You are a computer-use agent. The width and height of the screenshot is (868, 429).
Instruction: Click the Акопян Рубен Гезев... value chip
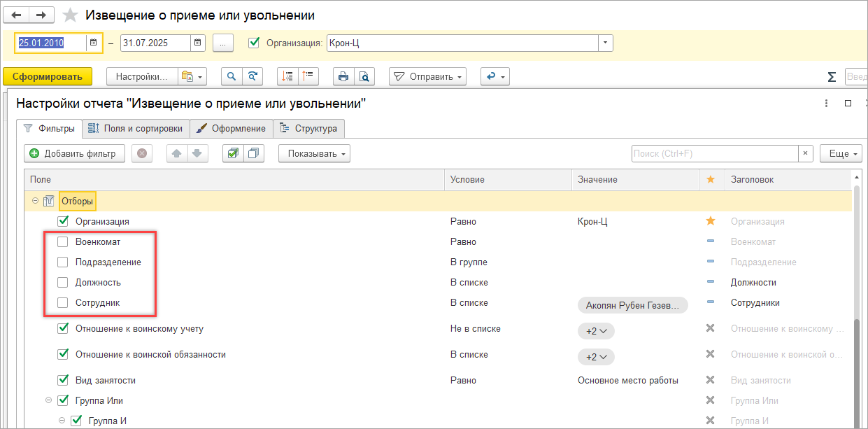633,305
